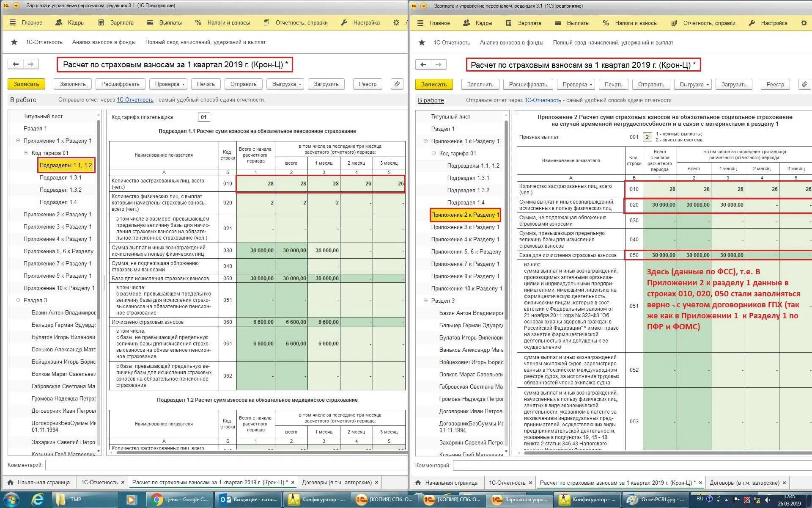Click the paperclip attachments icon in left window
The width and height of the screenshot is (812, 508).
397,84
